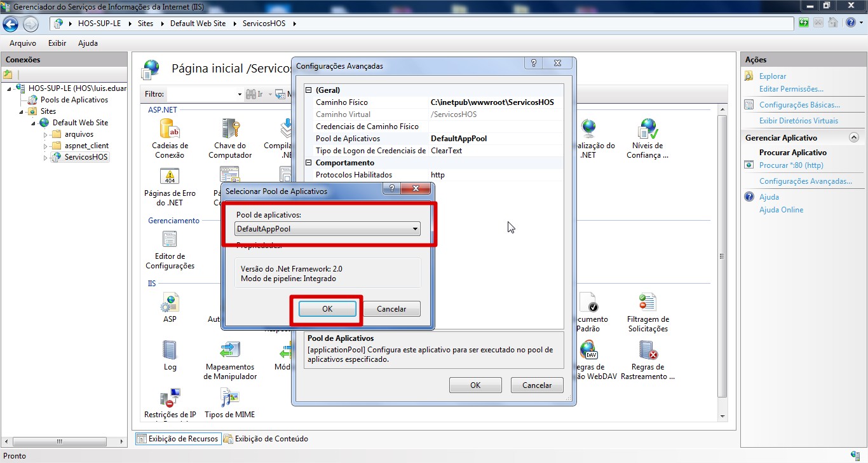The height and width of the screenshot is (463, 868).
Task: Collapse the Gerenciar Aplicativo actions section
Action: (x=853, y=137)
